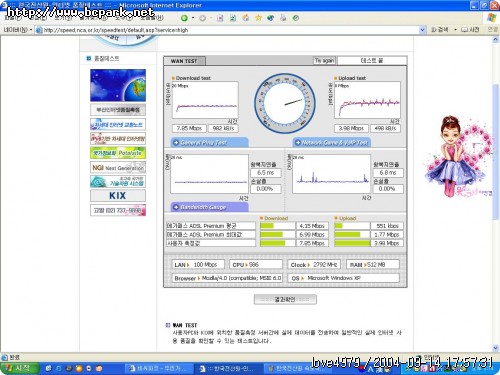Open the Naver toolbar dropdown arrow
The height and width of the screenshot is (375, 500).
click(31, 30)
